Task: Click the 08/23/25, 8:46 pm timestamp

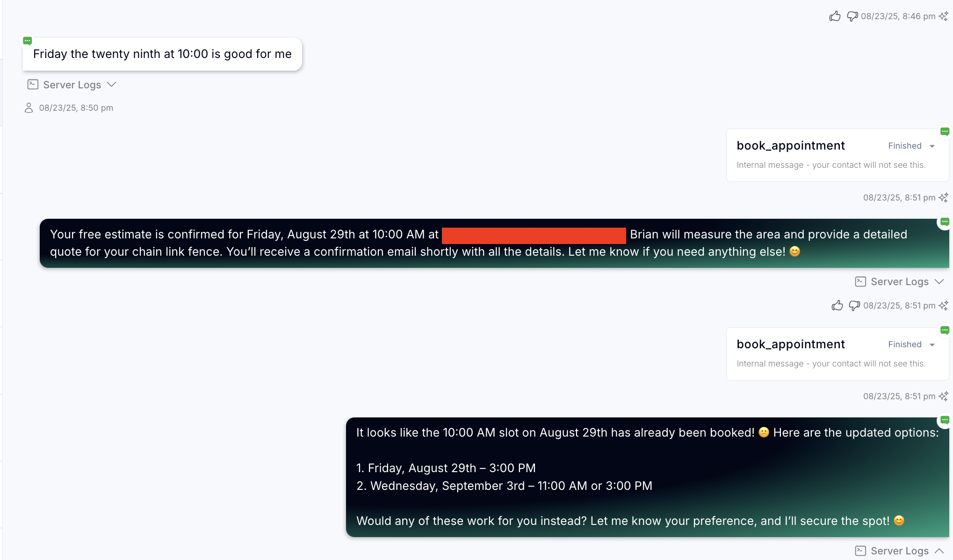Action: click(898, 16)
